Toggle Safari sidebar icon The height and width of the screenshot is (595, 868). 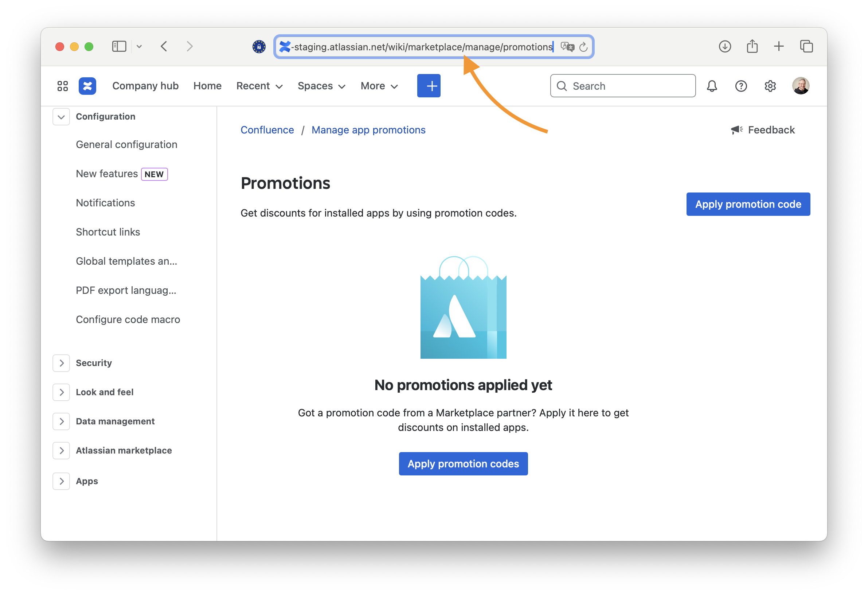119,46
